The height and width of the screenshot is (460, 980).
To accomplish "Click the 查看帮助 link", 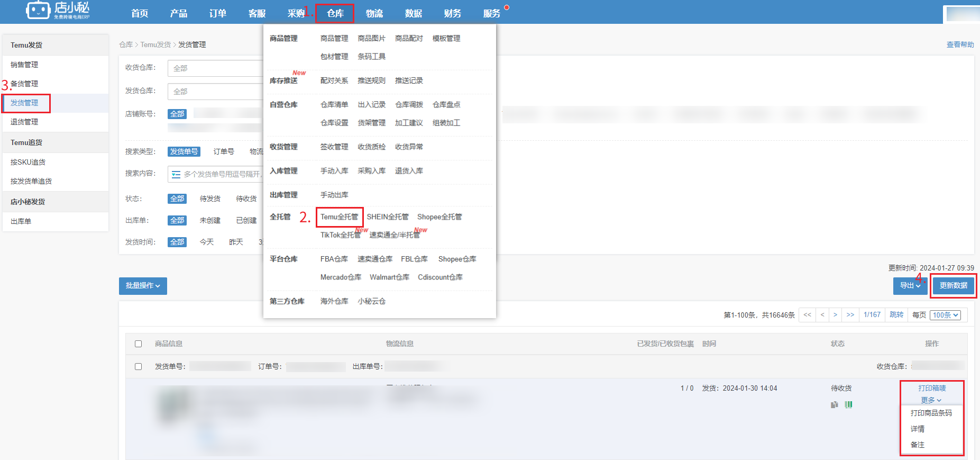I will click(x=960, y=44).
